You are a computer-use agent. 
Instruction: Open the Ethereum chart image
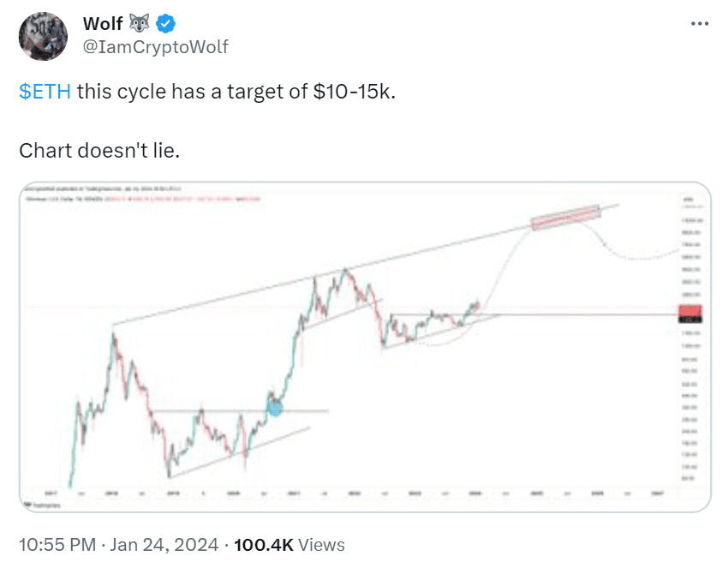pyautogui.click(x=364, y=346)
